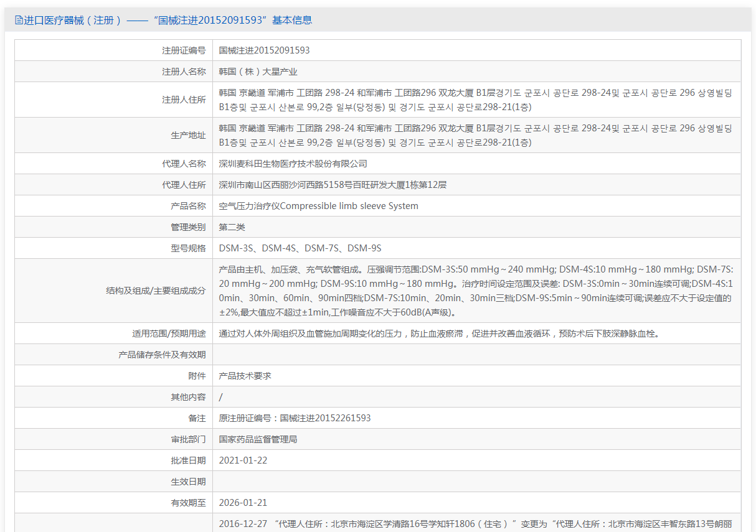The height and width of the screenshot is (532, 756).
Task: Click the 批准日期 label
Action: point(188,460)
